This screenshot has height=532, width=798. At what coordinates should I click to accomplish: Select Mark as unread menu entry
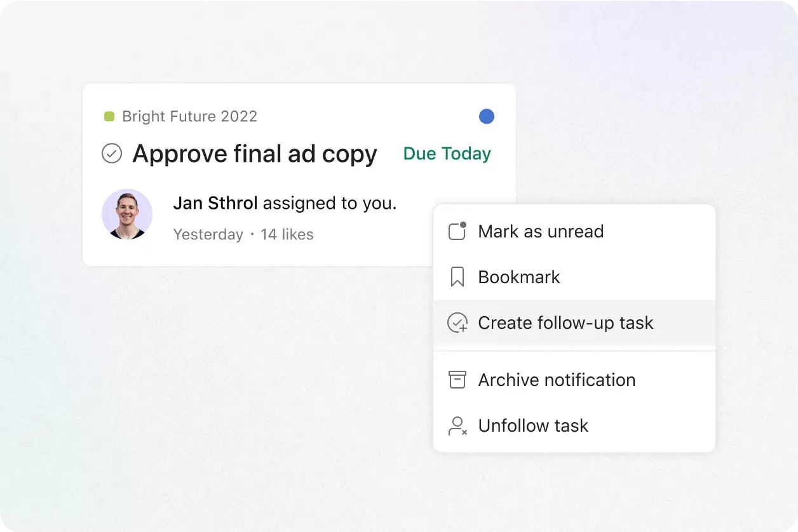pyautogui.click(x=574, y=231)
